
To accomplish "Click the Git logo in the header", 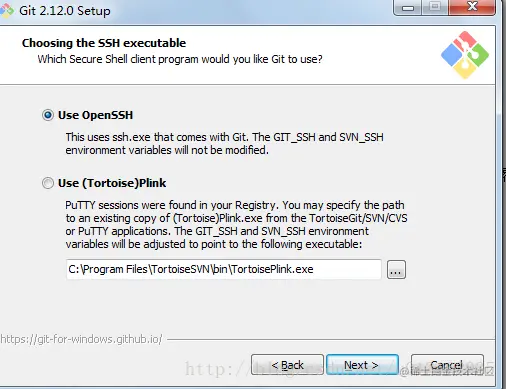I will coord(465,55).
